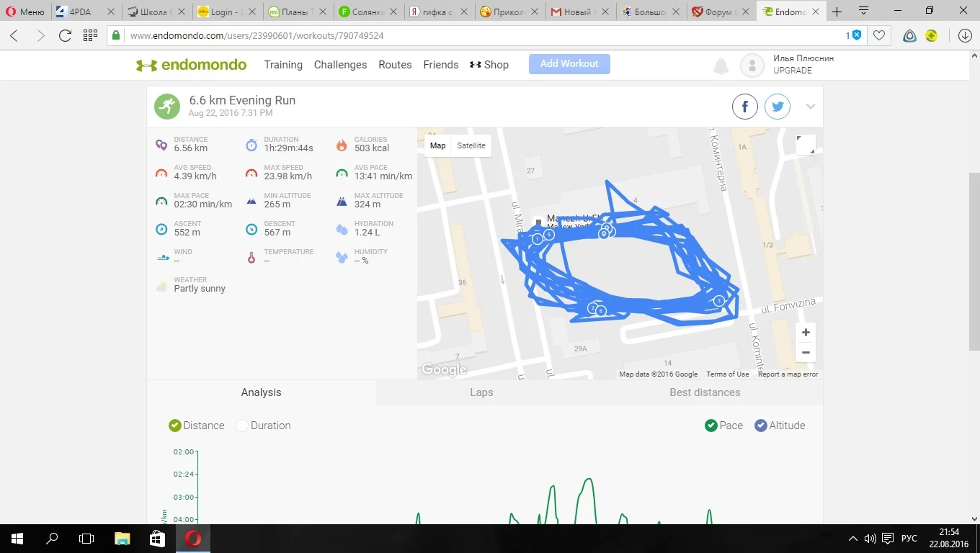The image size is (980, 553).
Task: Switch to the 4PDA browser tab
Action: [85, 12]
